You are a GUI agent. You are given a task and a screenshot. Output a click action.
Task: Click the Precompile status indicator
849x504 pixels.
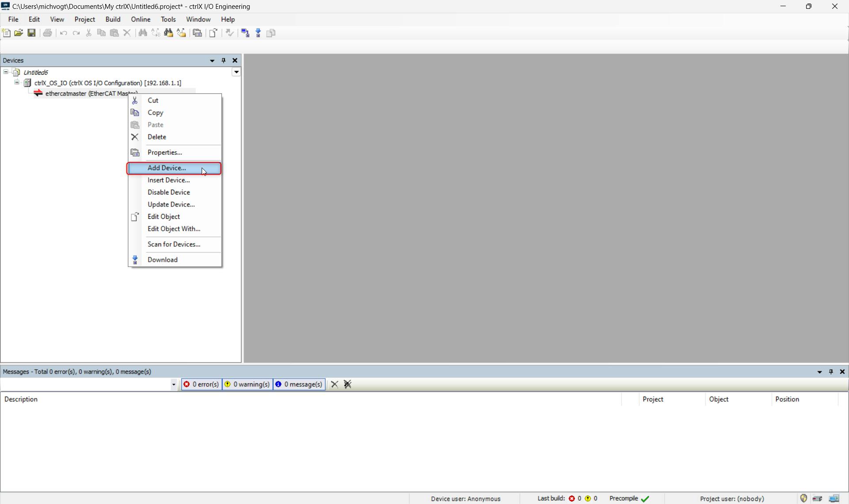click(629, 498)
